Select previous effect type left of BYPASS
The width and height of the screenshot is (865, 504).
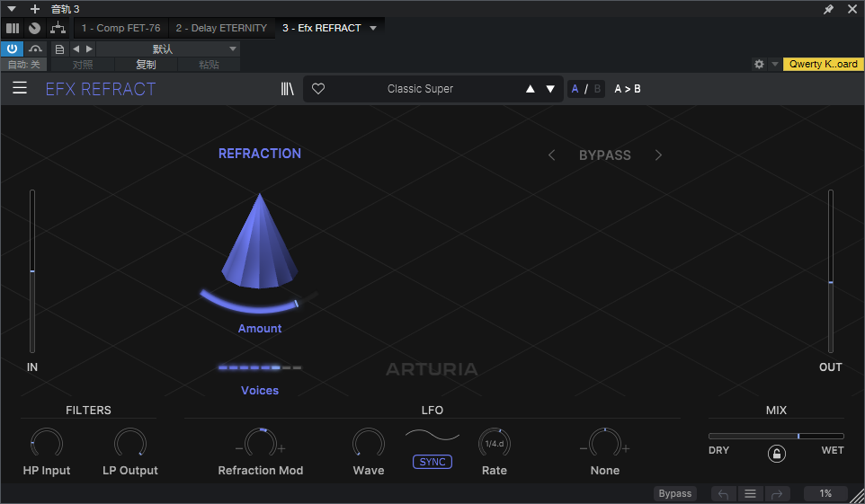552,155
